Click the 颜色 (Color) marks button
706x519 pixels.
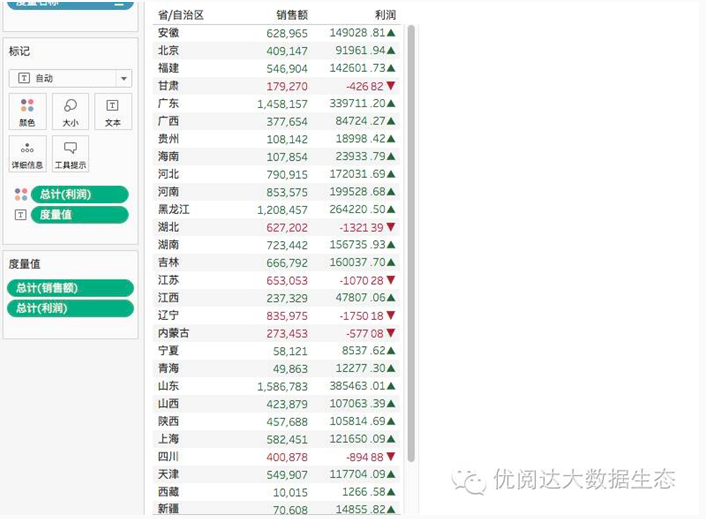(x=27, y=111)
